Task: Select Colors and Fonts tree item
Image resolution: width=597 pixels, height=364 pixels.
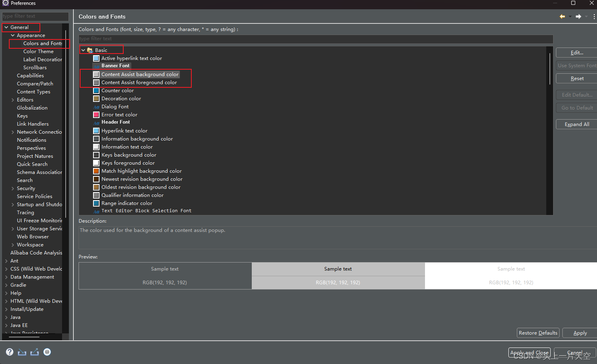Action: (43, 43)
